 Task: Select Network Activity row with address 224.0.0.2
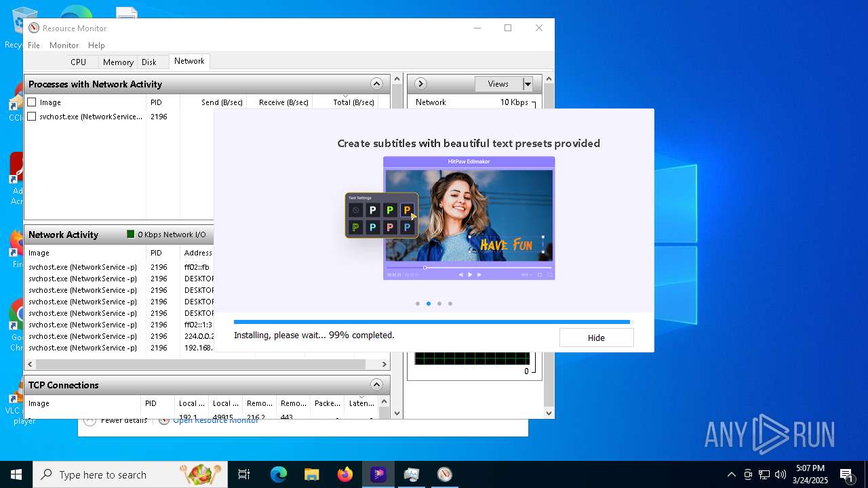[x=121, y=336]
